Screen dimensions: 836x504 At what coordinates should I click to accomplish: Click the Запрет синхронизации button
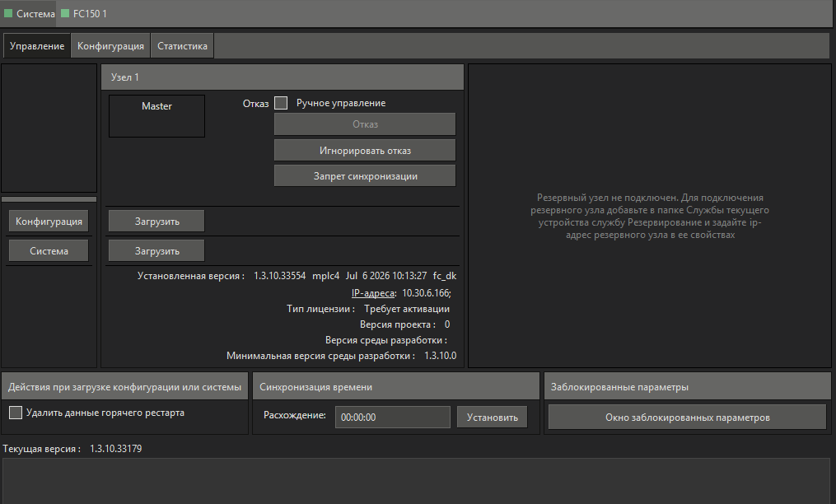(x=365, y=176)
